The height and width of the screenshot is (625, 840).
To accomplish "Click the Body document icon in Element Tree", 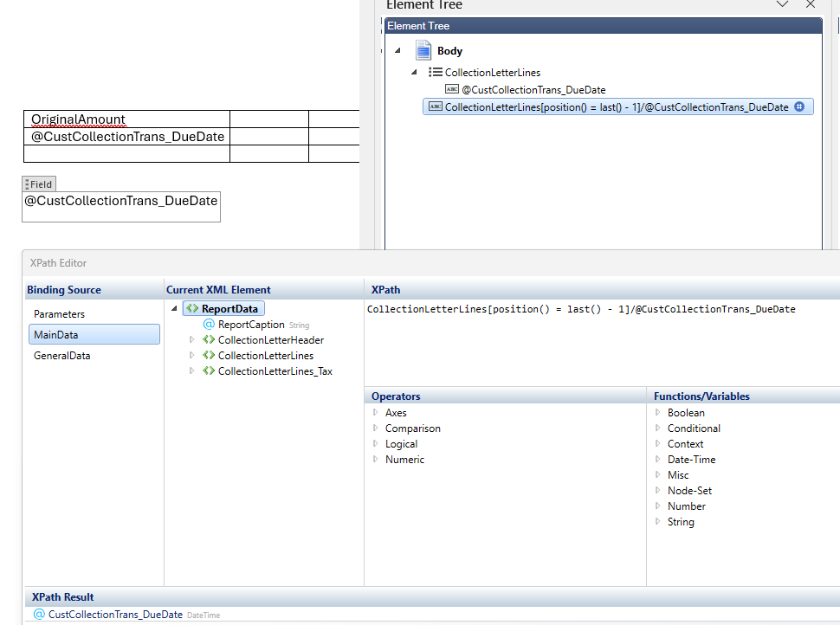I will (x=423, y=50).
